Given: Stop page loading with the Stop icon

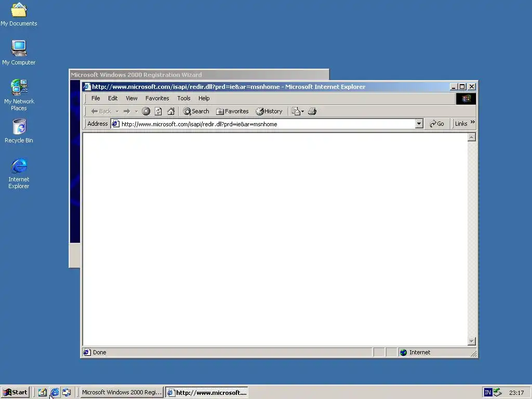Looking at the screenshot, I should (x=146, y=111).
